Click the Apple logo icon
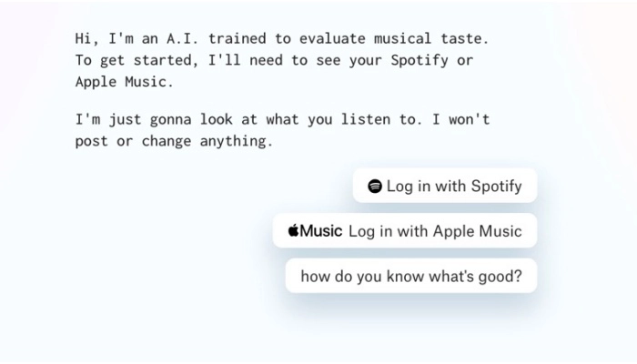Image resolution: width=637 pixels, height=364 pixels. coord(293,231)
